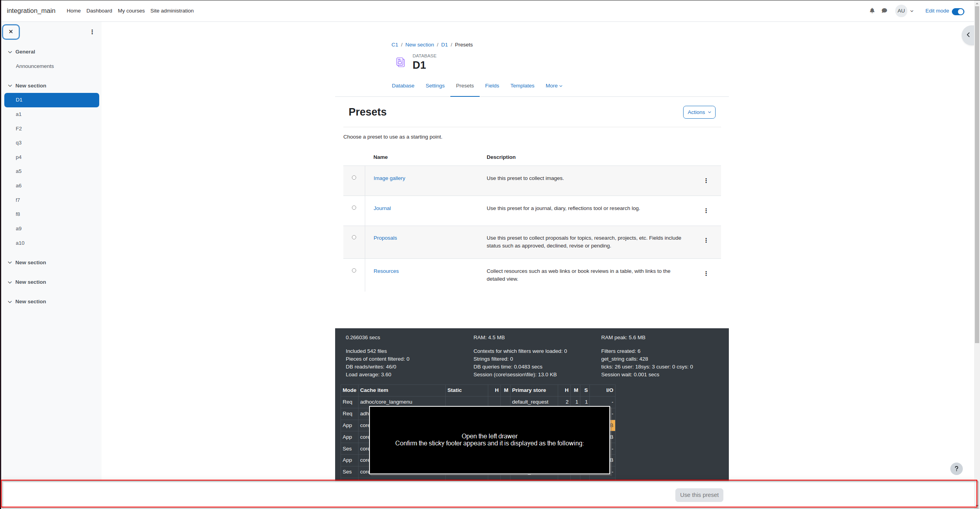Screen dimensions: 980x509
Task: Select the Journal preset radio
Action: 354,208
